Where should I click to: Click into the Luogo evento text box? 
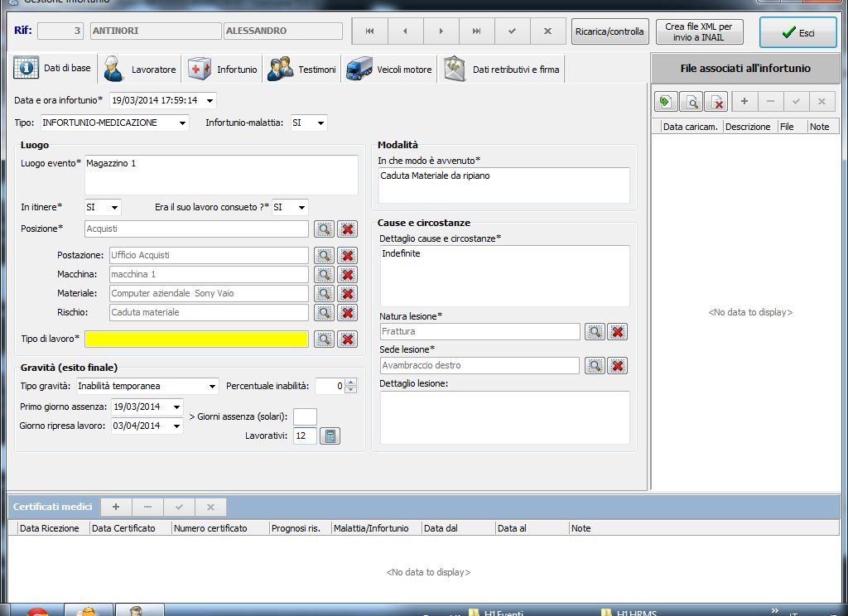pyautogui.click(x=221, y=175)
